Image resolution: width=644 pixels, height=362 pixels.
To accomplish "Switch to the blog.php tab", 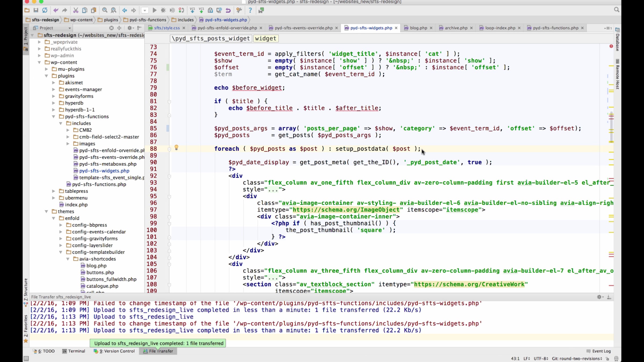I will pos(418,28).
